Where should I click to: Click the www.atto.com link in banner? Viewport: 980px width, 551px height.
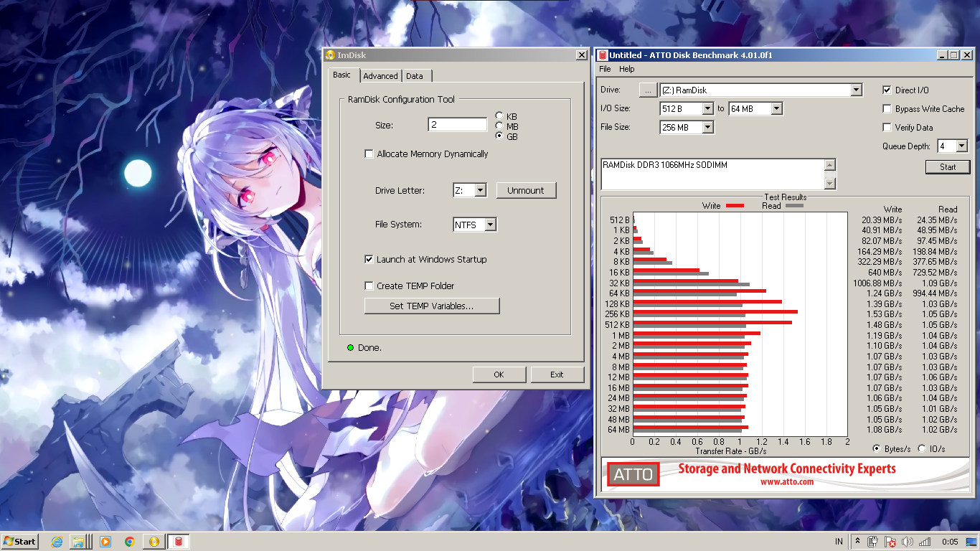[x=787, y=481]
